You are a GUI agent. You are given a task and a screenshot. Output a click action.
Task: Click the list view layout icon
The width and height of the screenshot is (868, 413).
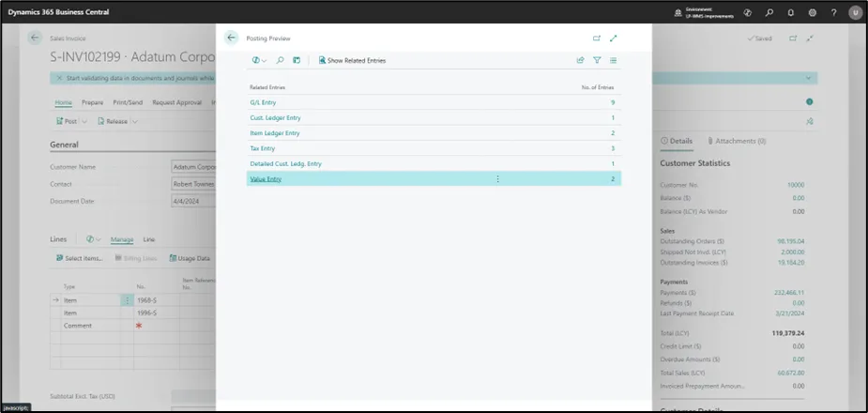point(614,60)
